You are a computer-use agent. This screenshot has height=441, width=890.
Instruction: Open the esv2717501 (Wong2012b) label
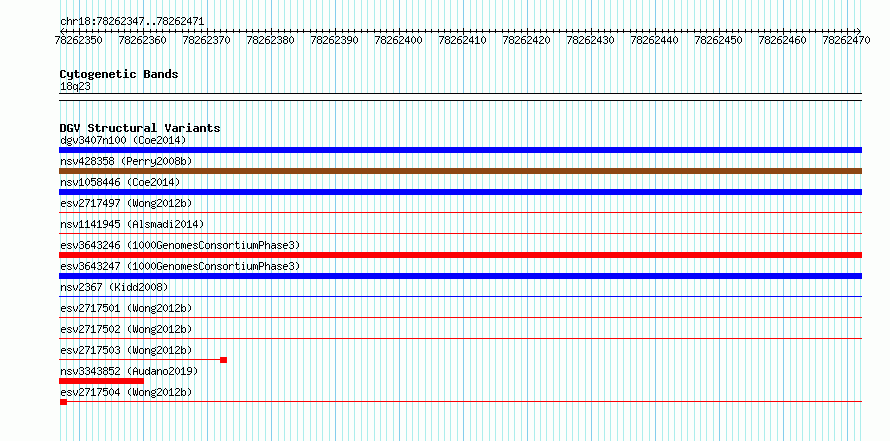[126, 308]
